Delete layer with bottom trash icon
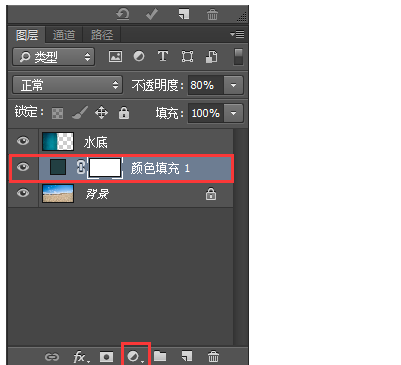401x365 pixels. coord(213,357)
